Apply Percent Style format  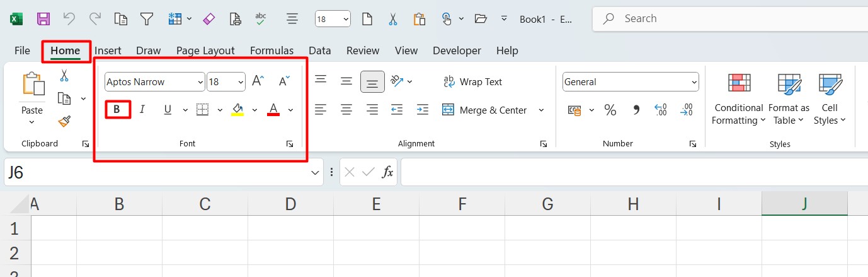(610, 110)
